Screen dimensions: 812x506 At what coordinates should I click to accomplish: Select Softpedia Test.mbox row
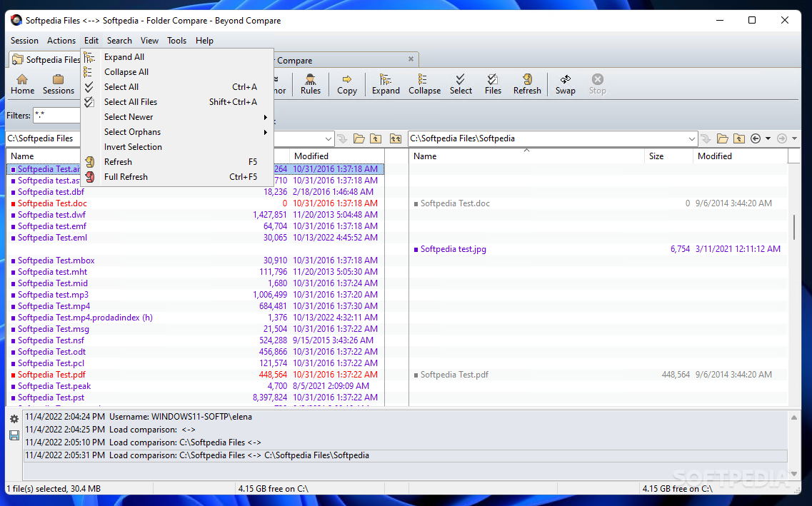click(x=195, y=260)
